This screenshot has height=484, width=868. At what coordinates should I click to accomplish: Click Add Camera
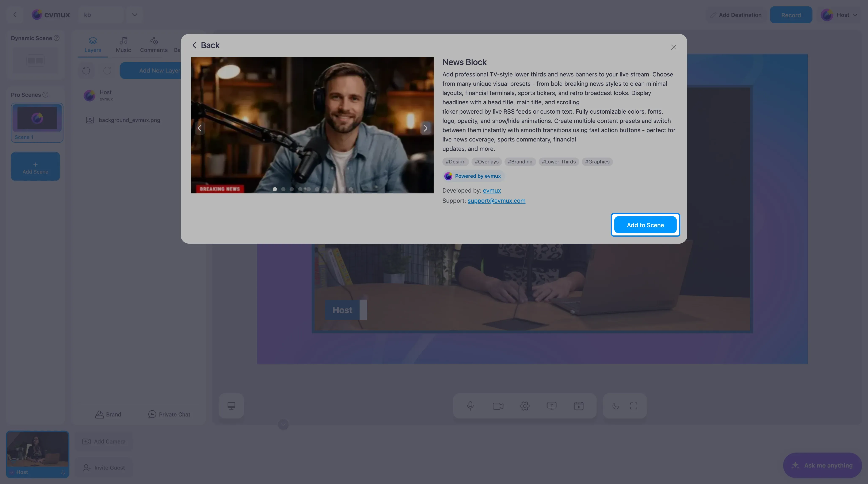coord(104,442)
